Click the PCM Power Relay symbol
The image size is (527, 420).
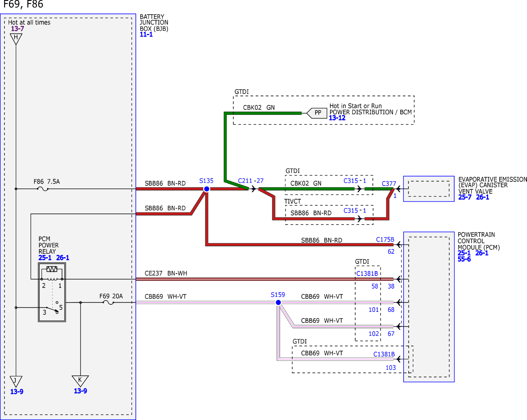tap(52, 292)
